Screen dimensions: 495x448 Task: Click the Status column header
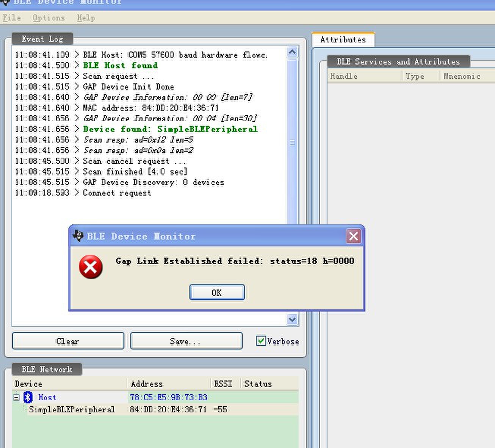tap(270, 384)
